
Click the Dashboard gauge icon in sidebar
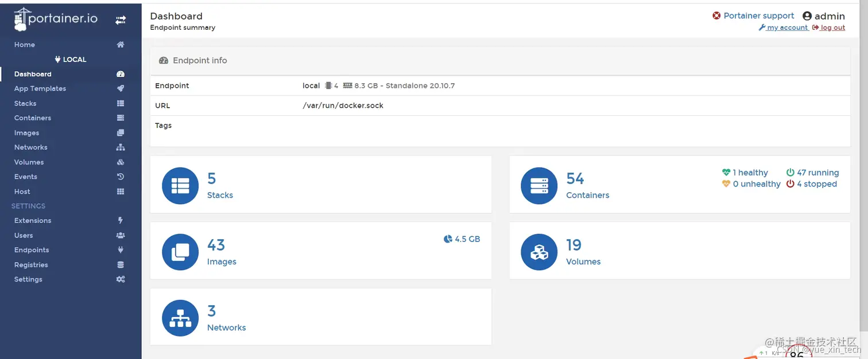(x=121, y=74)
